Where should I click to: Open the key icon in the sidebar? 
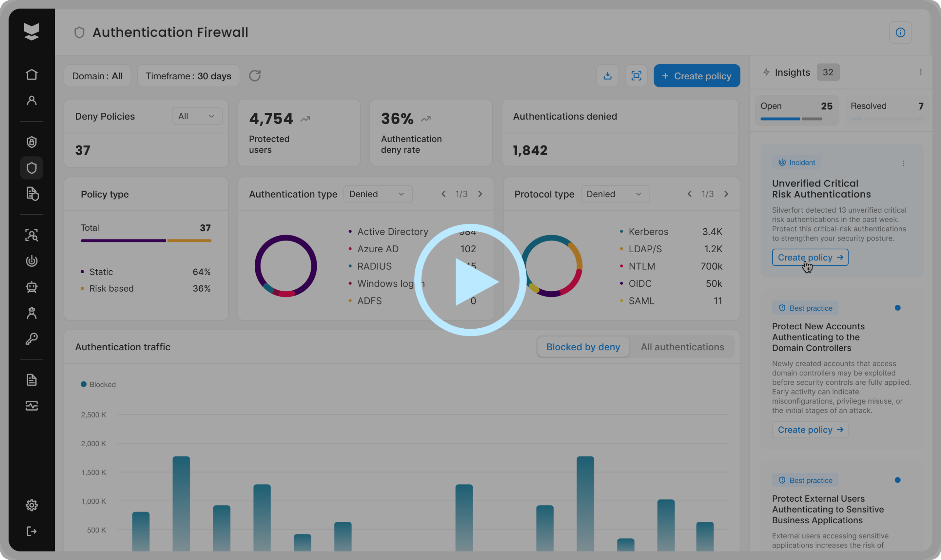click(32, 339)
